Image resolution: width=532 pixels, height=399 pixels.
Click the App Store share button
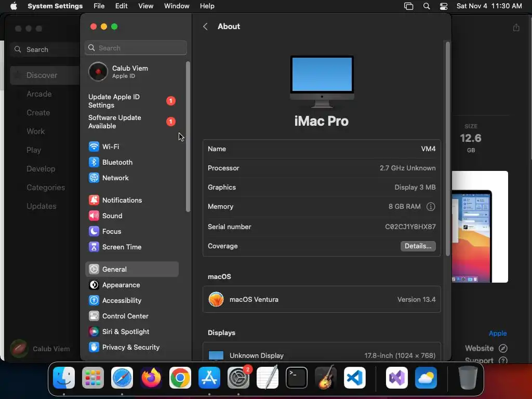516,28
